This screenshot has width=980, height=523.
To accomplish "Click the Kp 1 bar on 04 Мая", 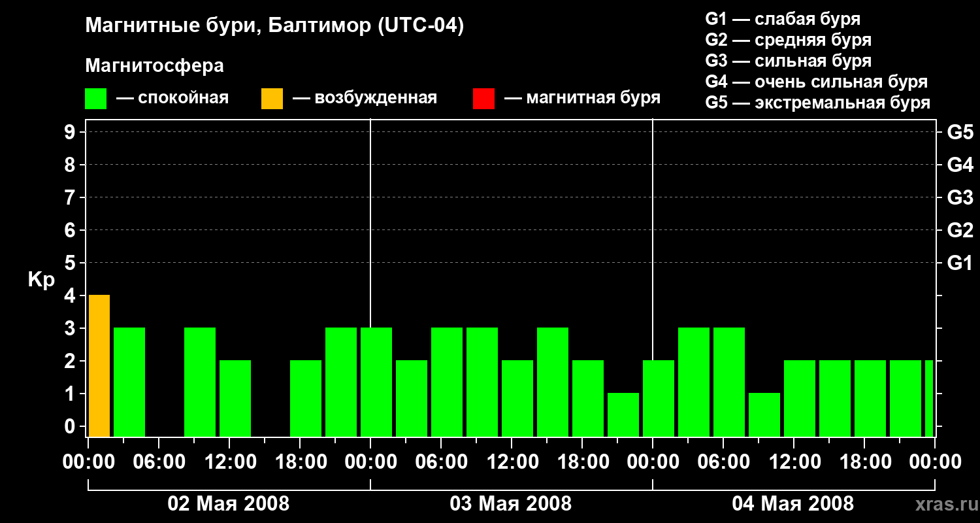I will [x=764, y=415].
